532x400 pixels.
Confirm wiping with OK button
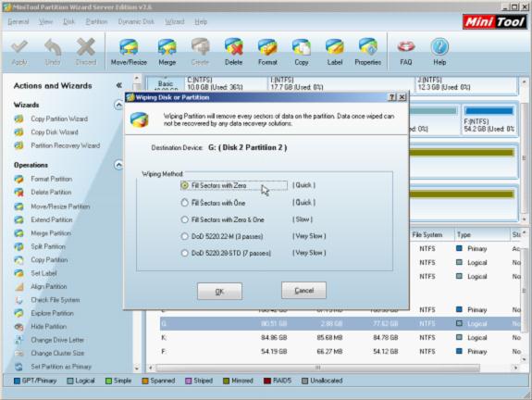pyautogui.click(x=219, y=292)
